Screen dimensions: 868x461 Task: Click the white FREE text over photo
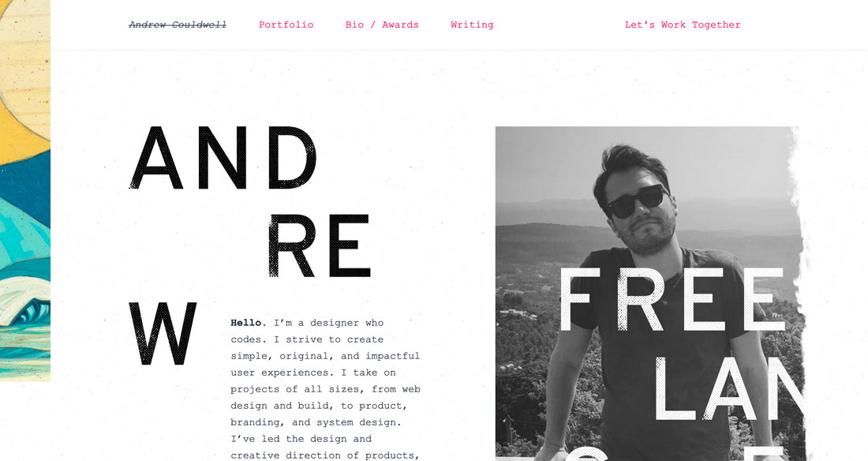click(672, 299)
